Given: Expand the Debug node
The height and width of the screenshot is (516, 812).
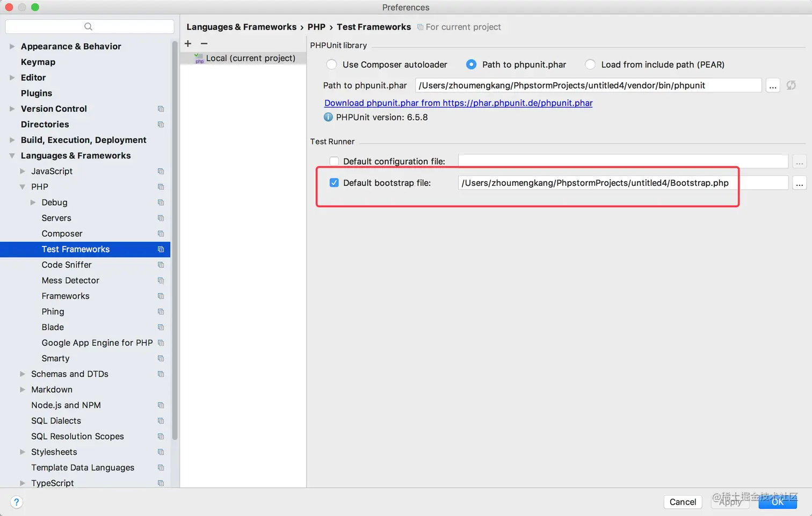Looking at the screenshot, I should click(x=33, y=202).
